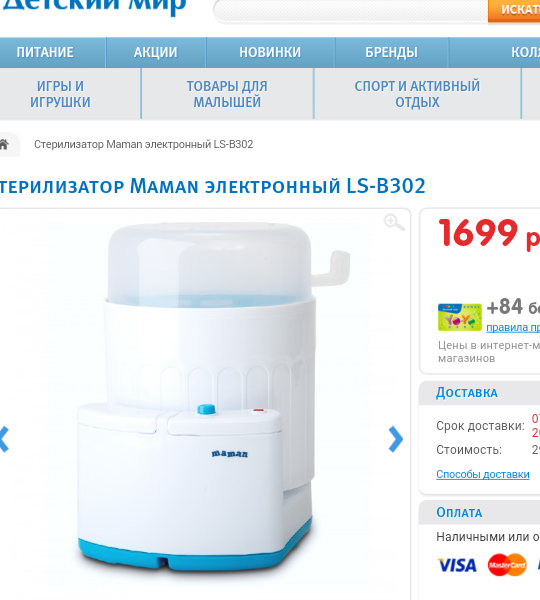Open the bonus rules правила link
Image resolution: width=540 pixels, height=600 pixels.
point(513,328)
